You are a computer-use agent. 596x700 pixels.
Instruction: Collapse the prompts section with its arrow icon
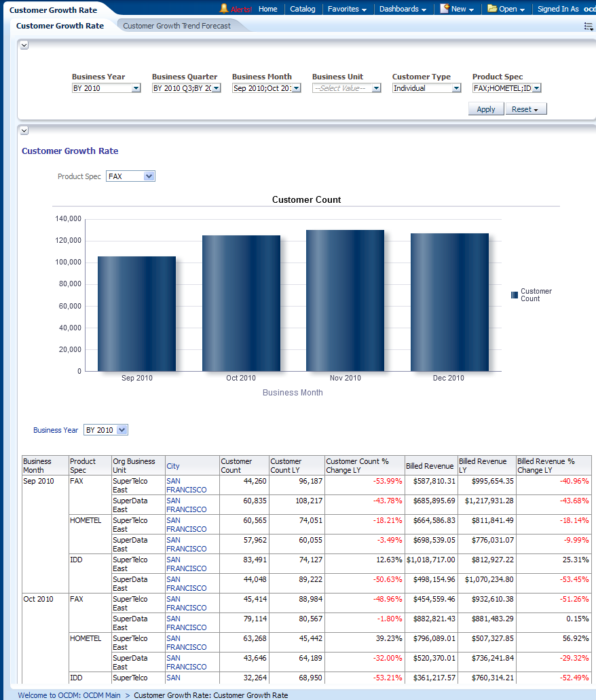click(x=24, y=45)
